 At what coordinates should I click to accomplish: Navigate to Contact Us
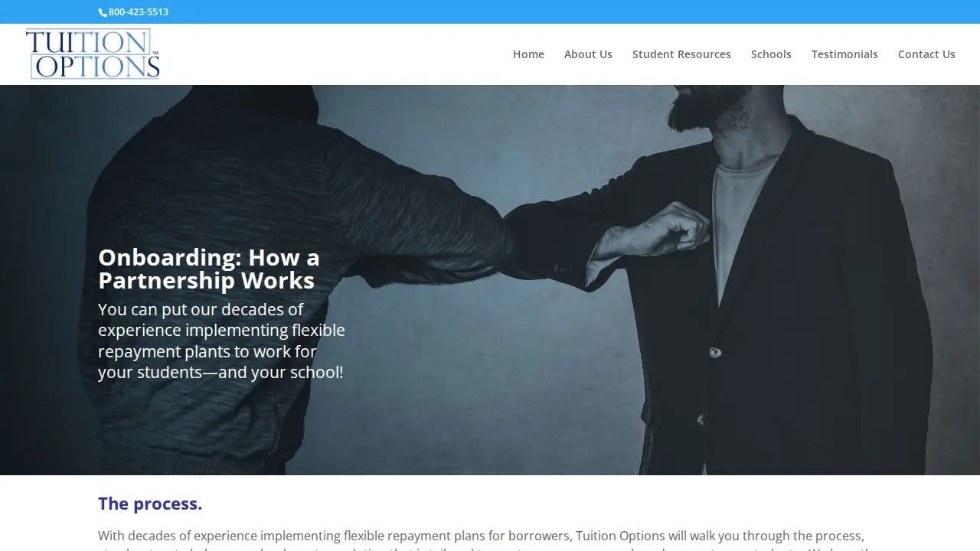point(926,54)
